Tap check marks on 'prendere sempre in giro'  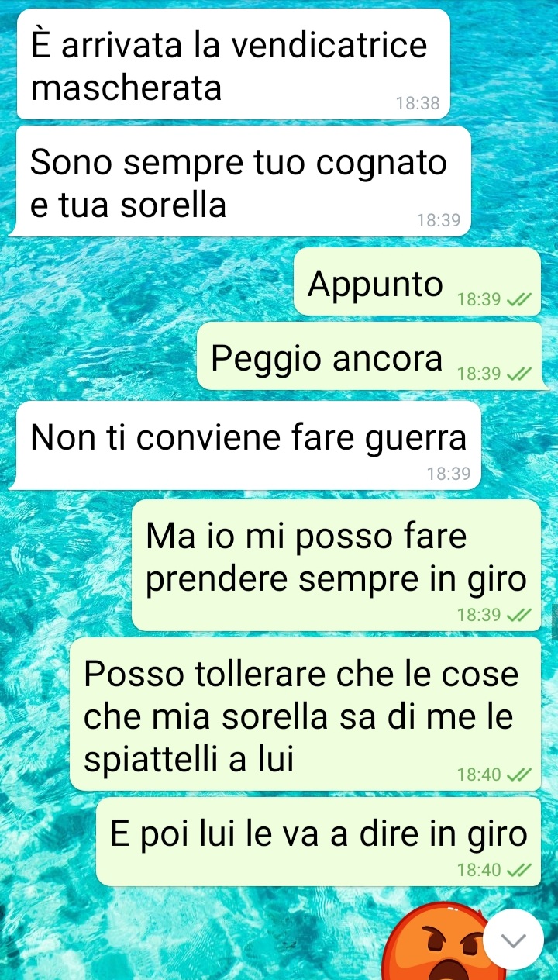coord(518,615)
